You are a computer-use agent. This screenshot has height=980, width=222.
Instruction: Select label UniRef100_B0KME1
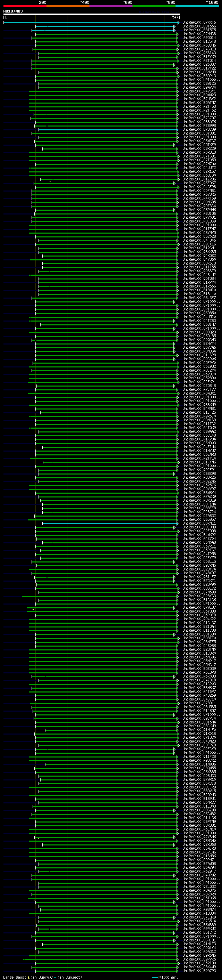pyautogui.click(x=199, y=523)
